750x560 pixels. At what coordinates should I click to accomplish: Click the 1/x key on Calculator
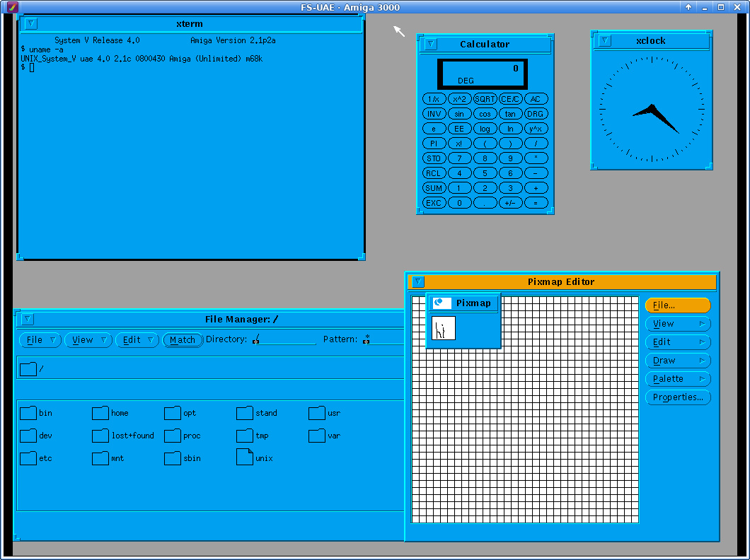pyautogui.click(x=434, y=99)
